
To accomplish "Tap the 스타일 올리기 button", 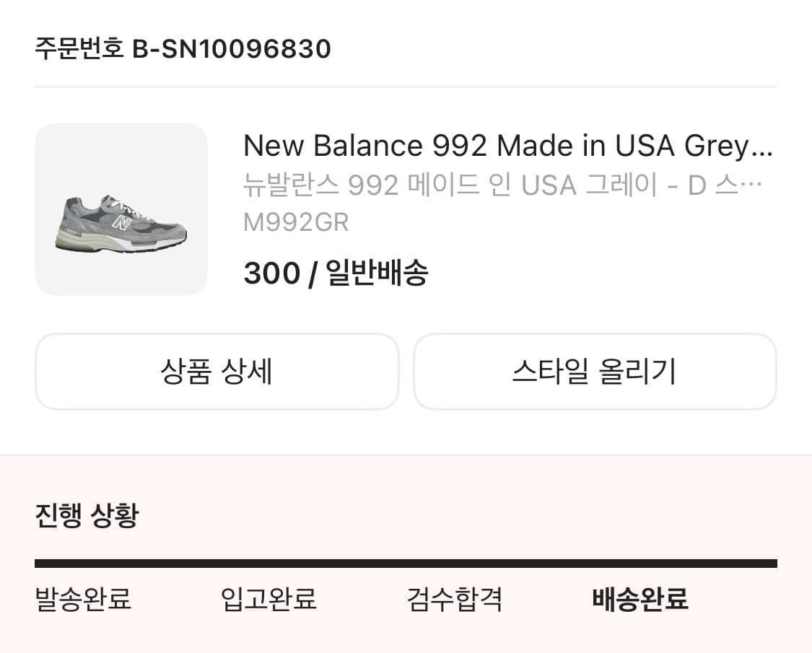I will [595, 372].
